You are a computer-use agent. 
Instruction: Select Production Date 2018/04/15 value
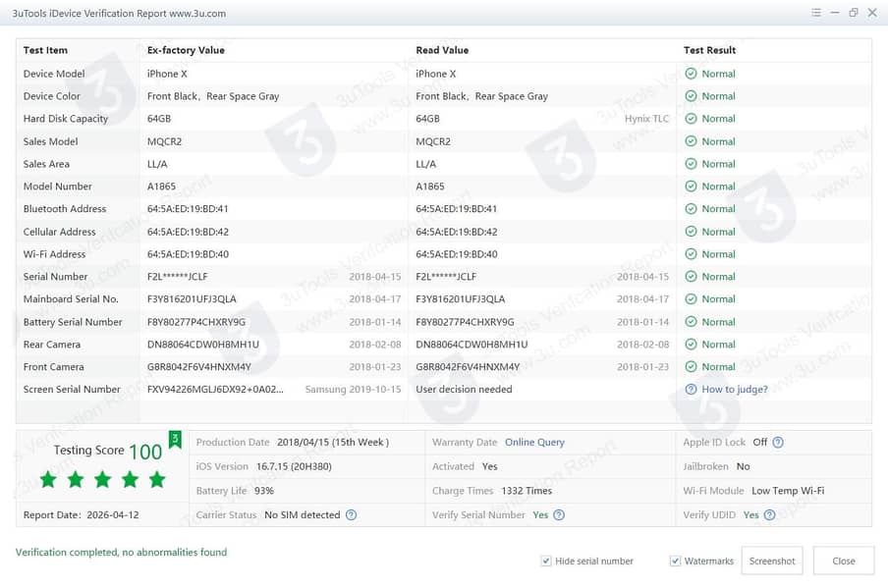333,443
